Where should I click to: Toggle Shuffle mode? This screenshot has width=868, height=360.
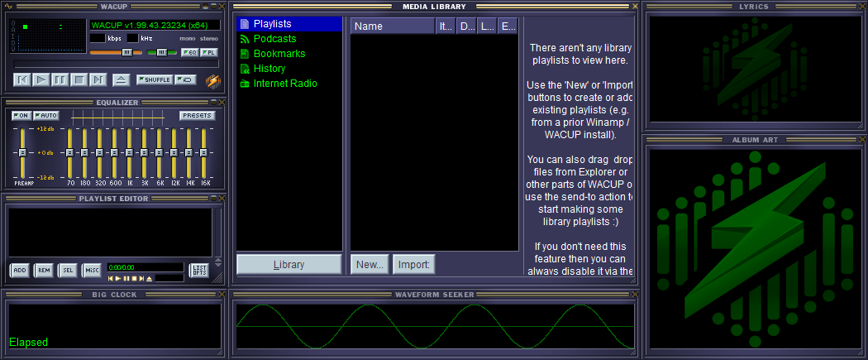155,79
